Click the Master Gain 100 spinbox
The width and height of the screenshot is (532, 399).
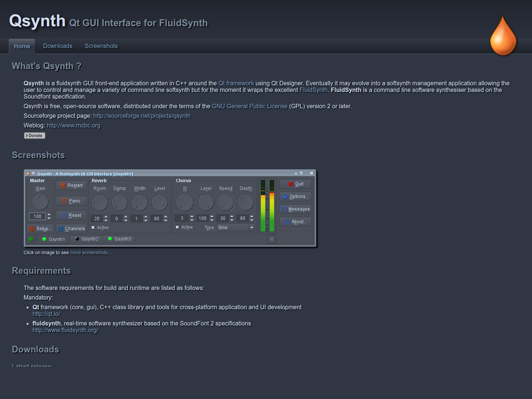40,216
